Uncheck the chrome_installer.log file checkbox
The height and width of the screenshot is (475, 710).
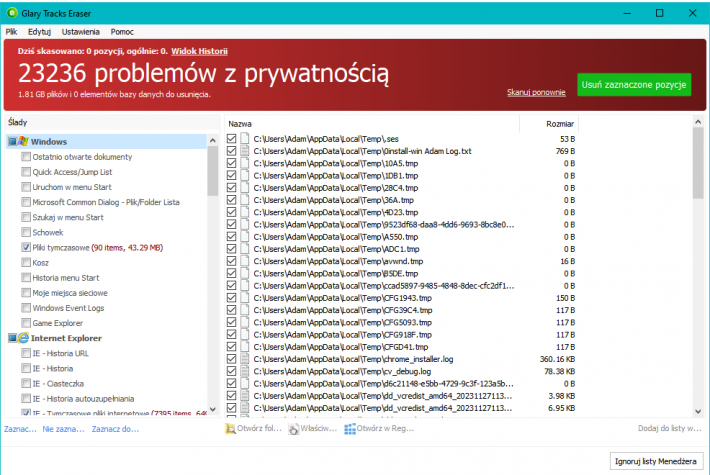pos(231,359)
